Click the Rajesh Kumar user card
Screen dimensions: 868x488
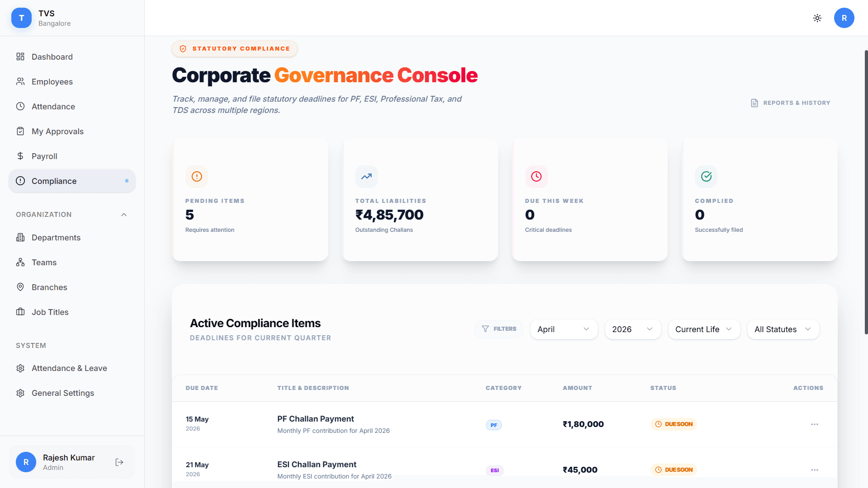(x=72, y=462)
